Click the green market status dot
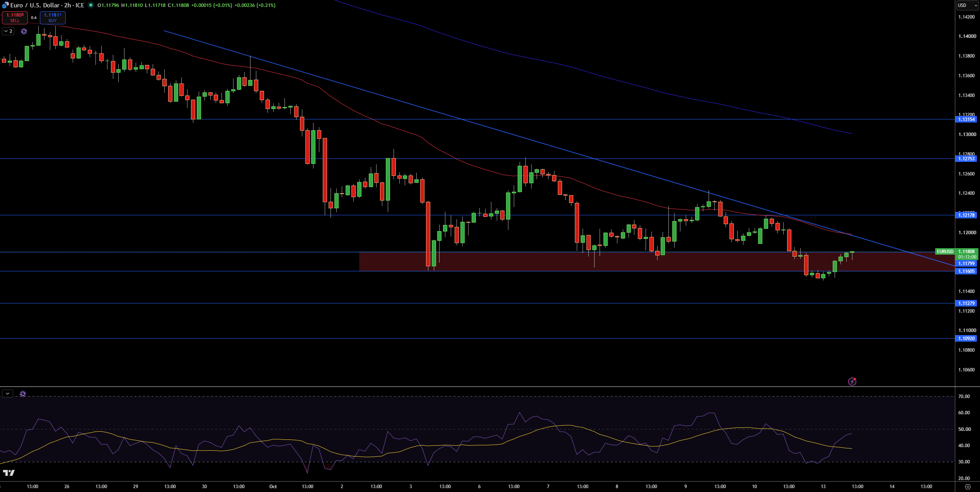This screenshot has height=492, width=980. pos(91,5)
